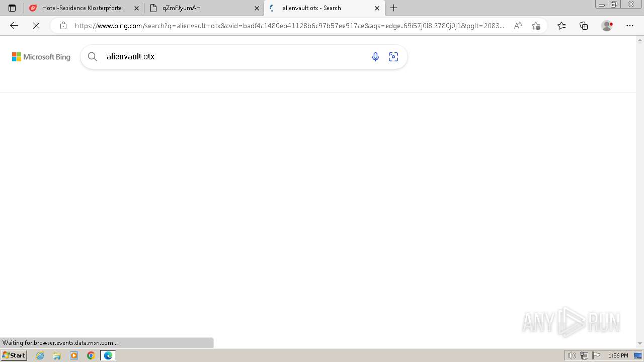Open File Explorer from taskbar
The width and height of the screenshot is (644, 362).
click(x=57, y=355)
